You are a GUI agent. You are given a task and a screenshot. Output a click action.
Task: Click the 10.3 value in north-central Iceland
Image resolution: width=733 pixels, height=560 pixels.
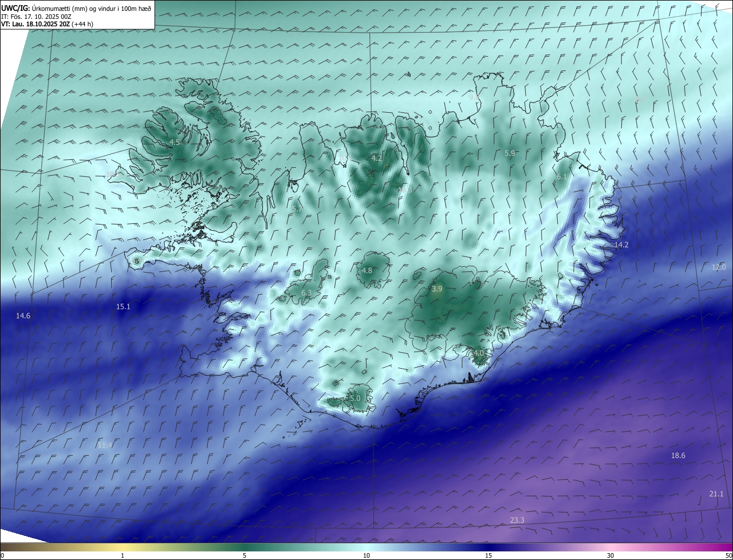(x=405, y=190)
